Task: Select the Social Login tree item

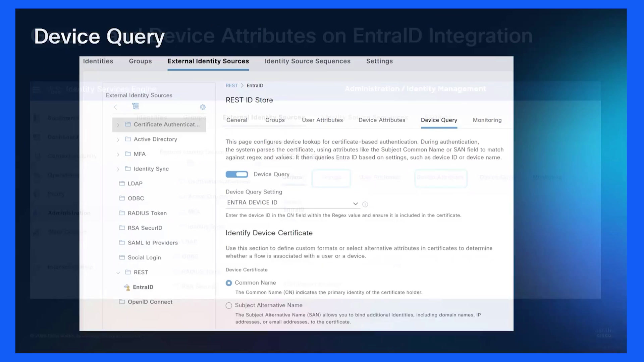Action: (144, 257)
